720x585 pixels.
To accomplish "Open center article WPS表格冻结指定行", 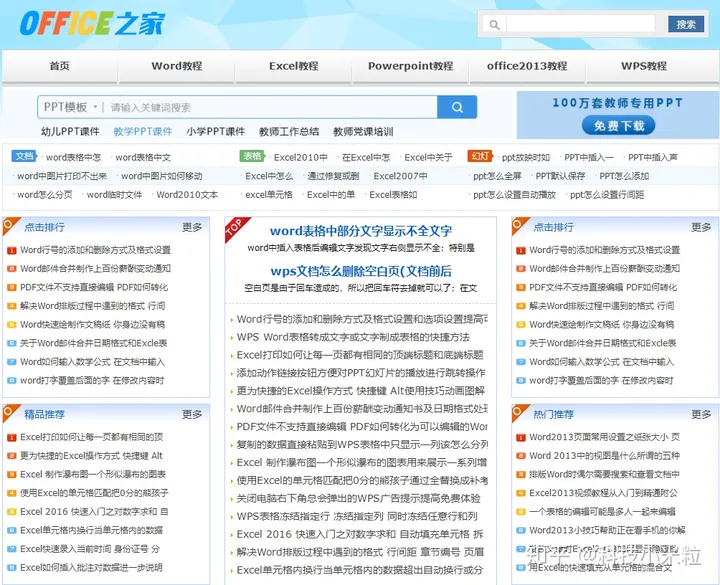I will [x=357, y=516].
